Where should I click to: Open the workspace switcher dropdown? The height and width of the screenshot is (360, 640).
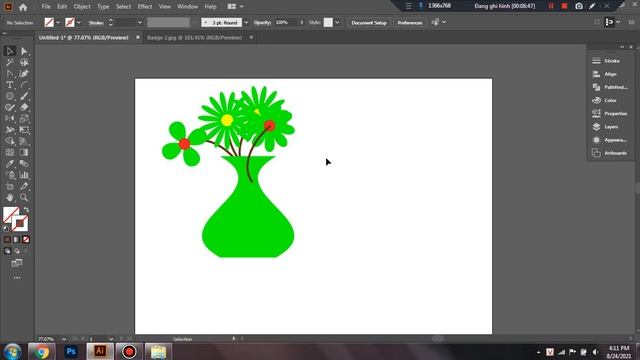coord(236,7)
